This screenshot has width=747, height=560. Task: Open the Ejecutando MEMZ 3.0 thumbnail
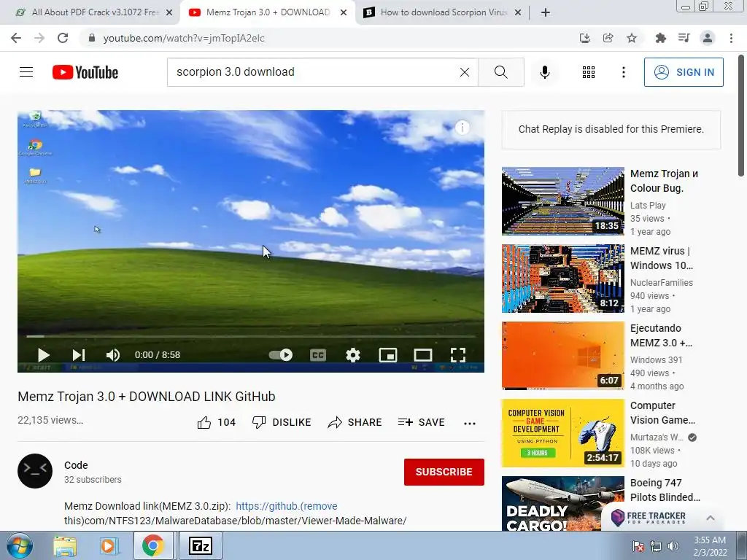point(562,356)
